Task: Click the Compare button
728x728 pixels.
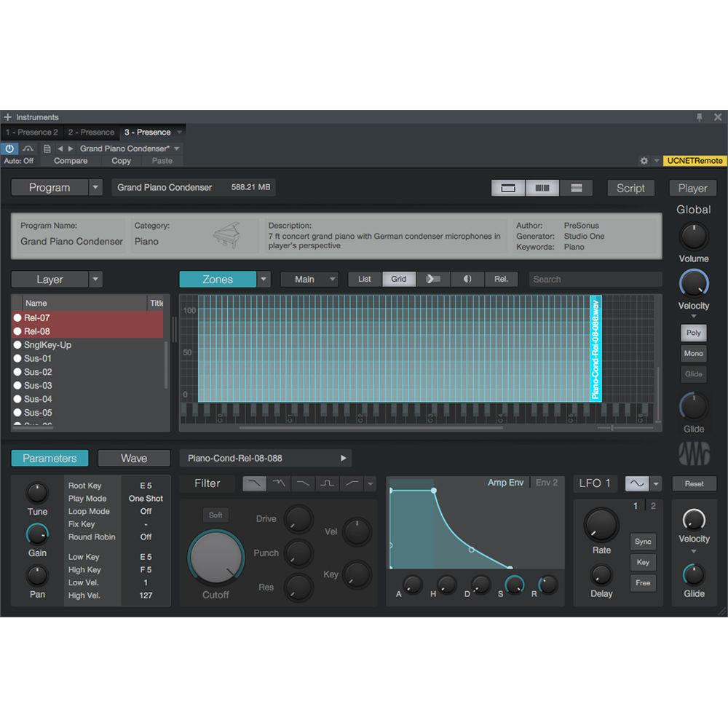Action: click(71, 161)
